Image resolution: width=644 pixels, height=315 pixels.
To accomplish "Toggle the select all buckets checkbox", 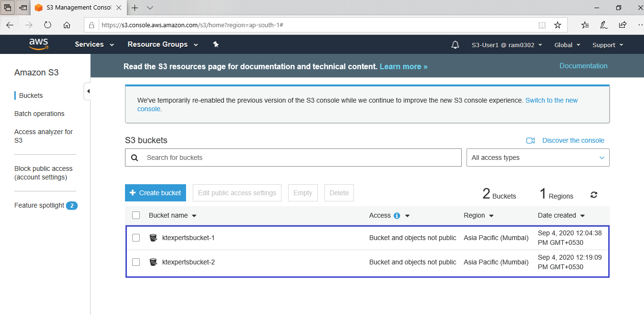I will click(x=136, y=215).
